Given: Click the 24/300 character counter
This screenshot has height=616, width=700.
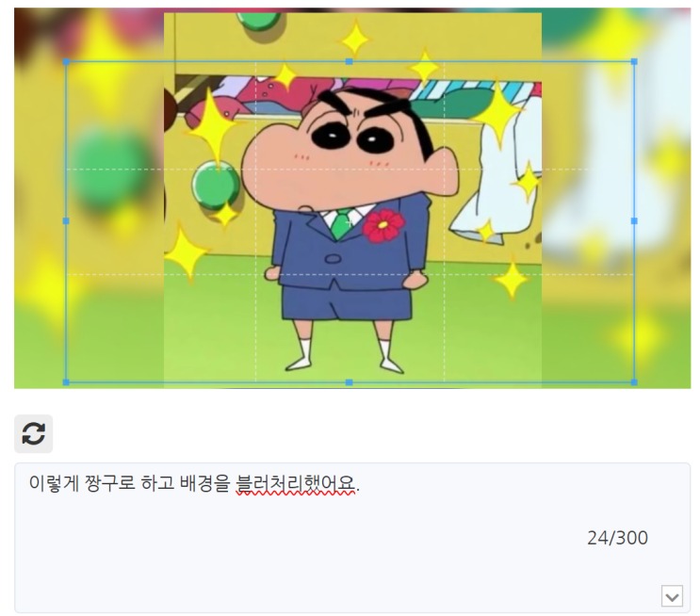Looking at the screenshot, I should tap(617, 538).
